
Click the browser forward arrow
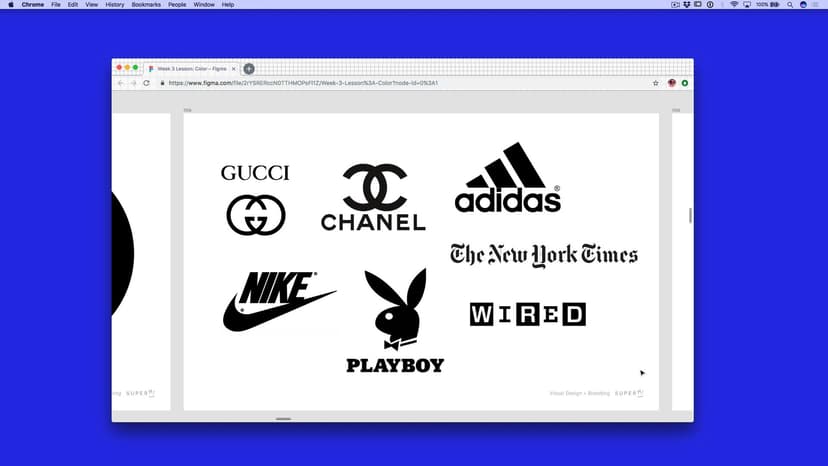134,83
